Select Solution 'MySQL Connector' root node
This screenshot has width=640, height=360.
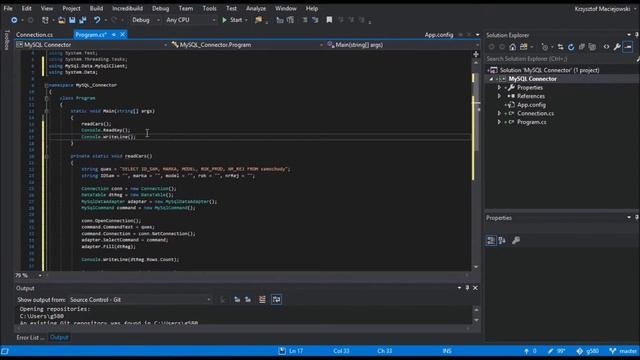549,70
